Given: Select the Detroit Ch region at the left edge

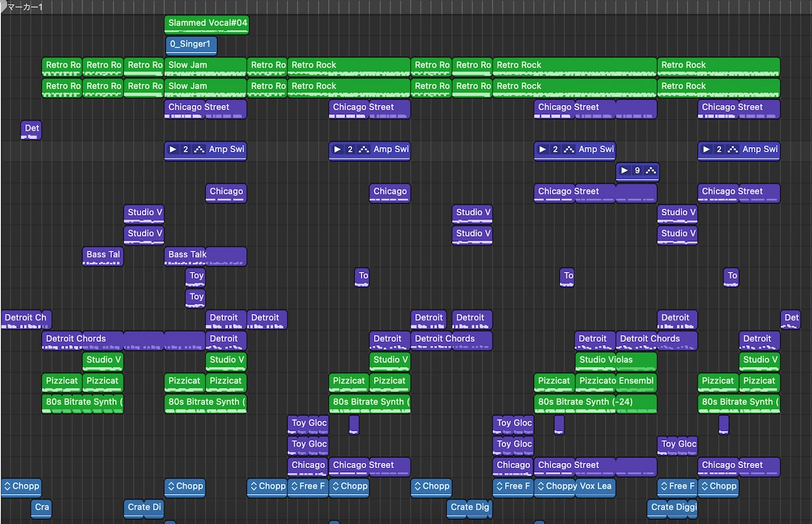Looking at the screenshot, I should click(26, 320).
